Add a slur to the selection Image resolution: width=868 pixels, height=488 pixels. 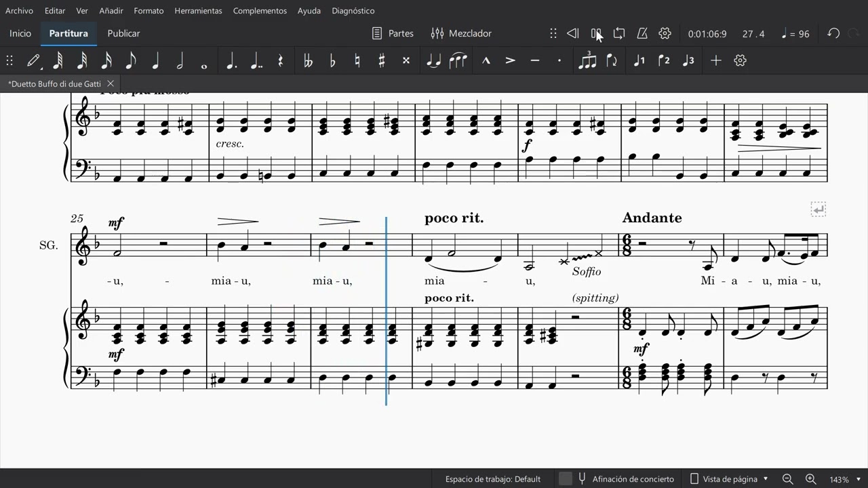coord(458,60)
